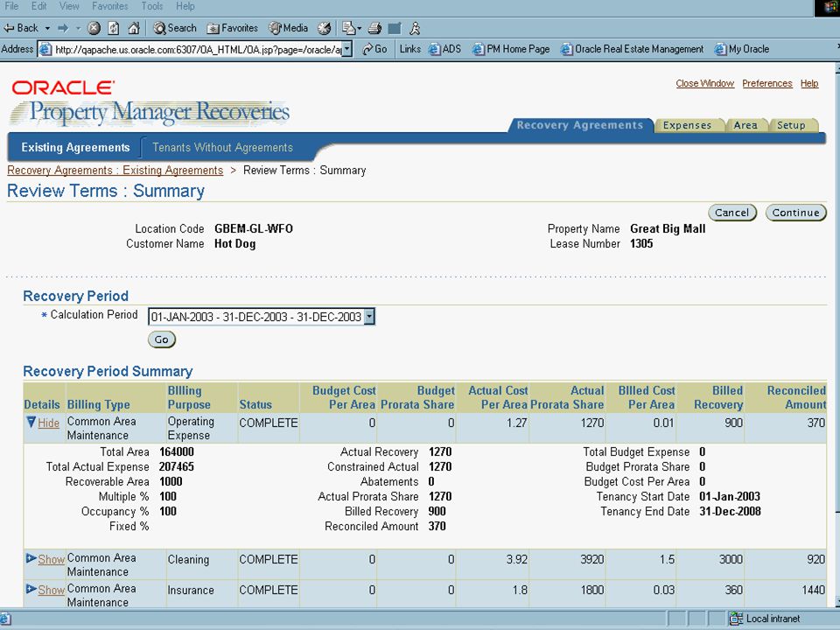This screenshot has height=630, width=840.
Task: Click the History icon in toolbar
Action: [324, 28]
